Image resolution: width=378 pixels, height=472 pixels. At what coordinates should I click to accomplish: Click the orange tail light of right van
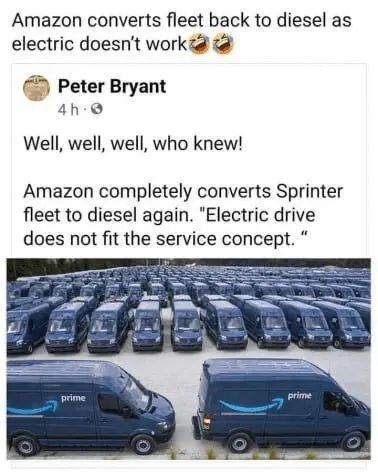point(207,422)
